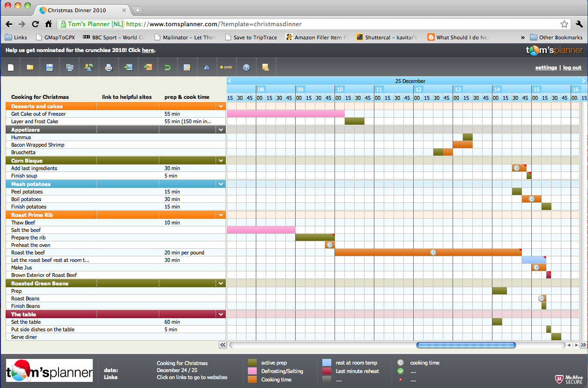The image size is (588, 388).
Task: Save the schedule with the floppy disk icon
Action: [50, 67]
